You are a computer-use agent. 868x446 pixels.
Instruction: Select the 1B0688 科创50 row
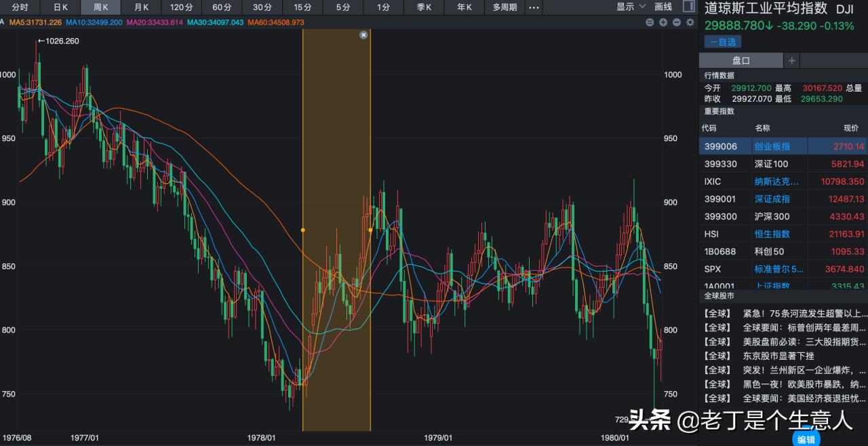pos(783,252)
